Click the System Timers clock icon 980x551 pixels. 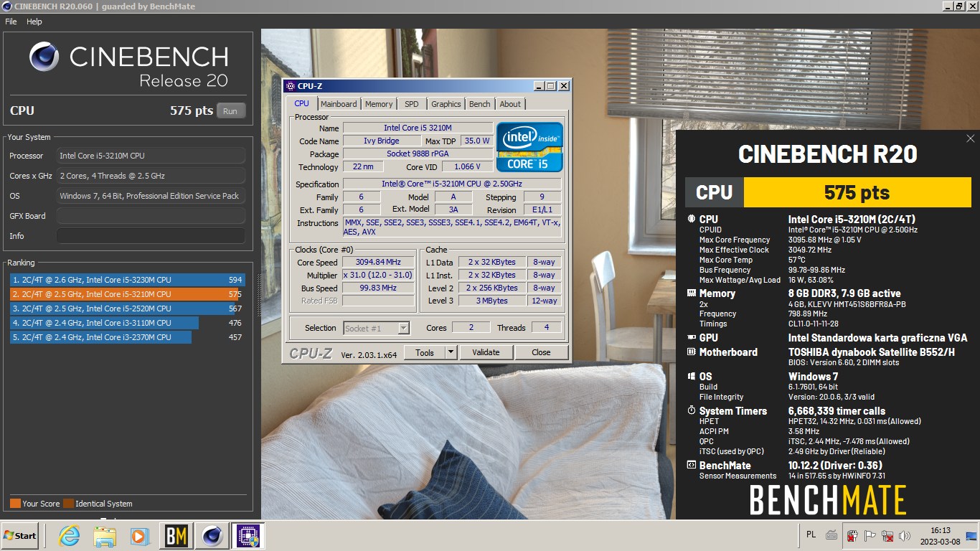pyautogui.click(x=692, y=411)
